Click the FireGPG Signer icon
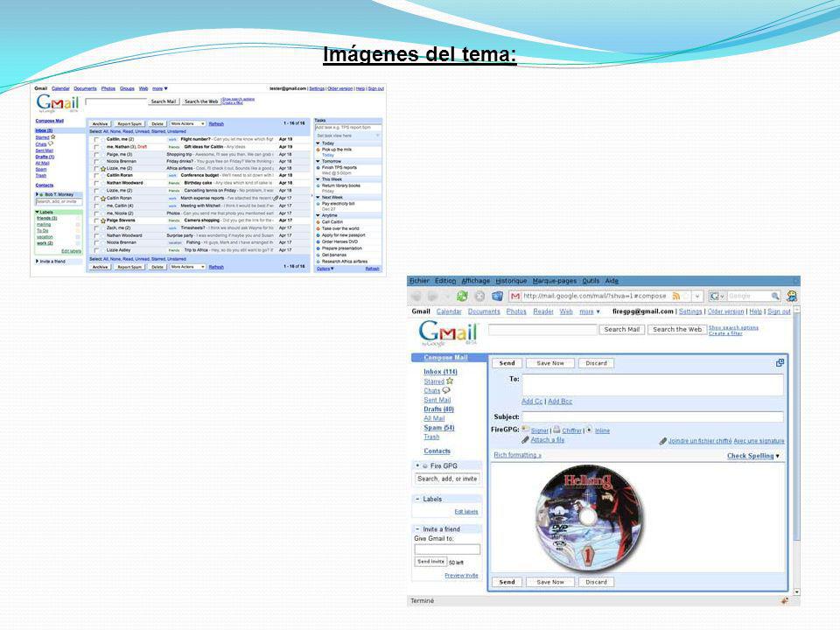Viewport: 840px width, 630px height. (526, 429)
